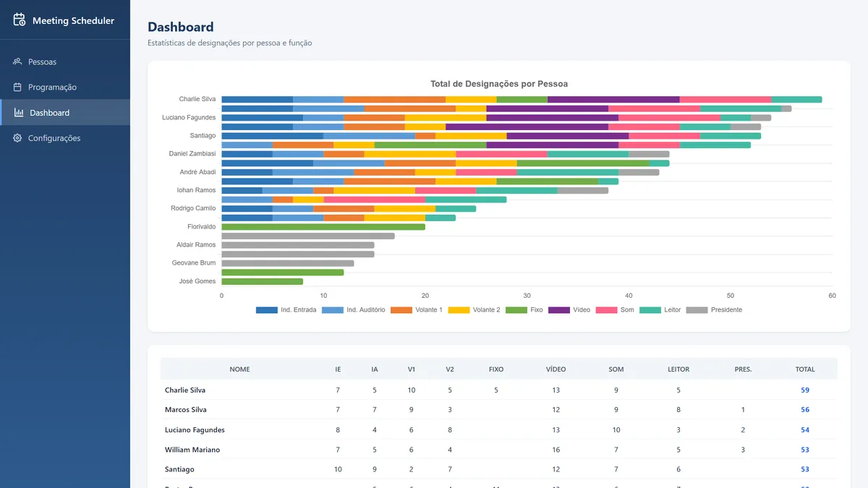Click the Pessoas people icon in sidebar
This screenshot has height=488, width=868.
pyautogui.click(x=17, y=61)
